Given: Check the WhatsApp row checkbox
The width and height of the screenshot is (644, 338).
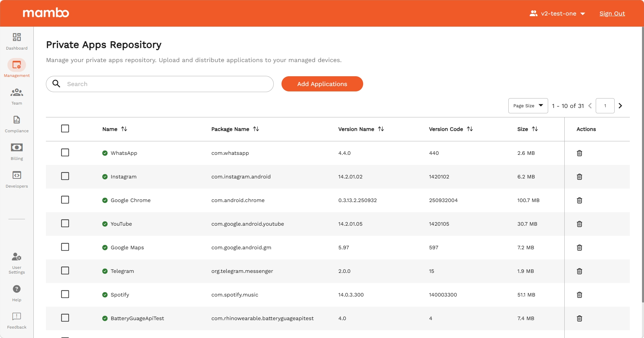Looking at the screenshot, I should (65, 152).
